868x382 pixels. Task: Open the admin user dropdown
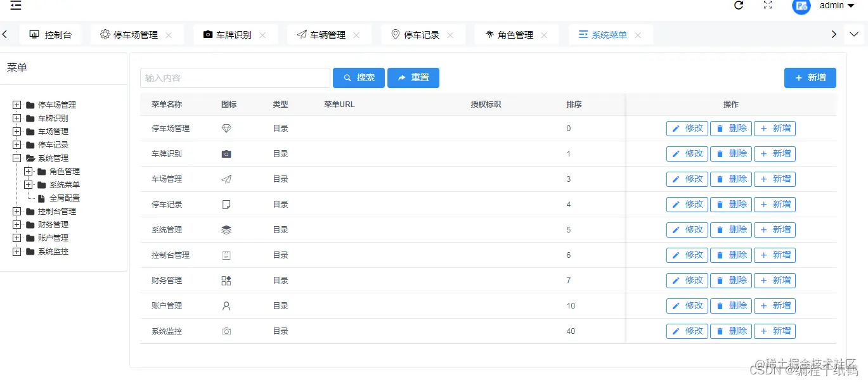[x=837, y=5]
